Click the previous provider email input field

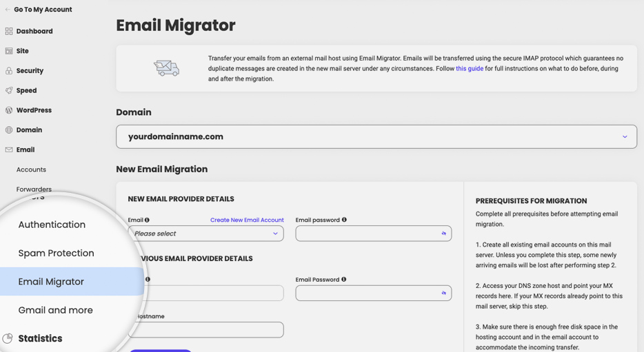point(214,293)
